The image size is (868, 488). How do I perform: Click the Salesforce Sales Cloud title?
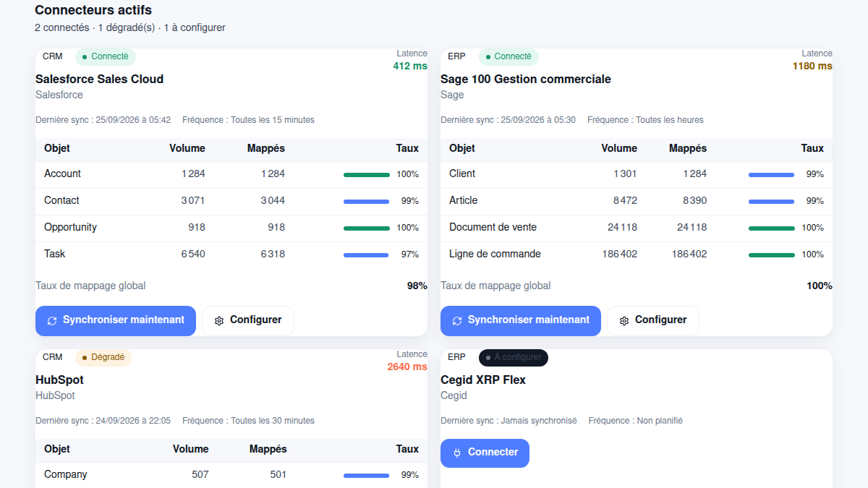click(x=100, y=80)
